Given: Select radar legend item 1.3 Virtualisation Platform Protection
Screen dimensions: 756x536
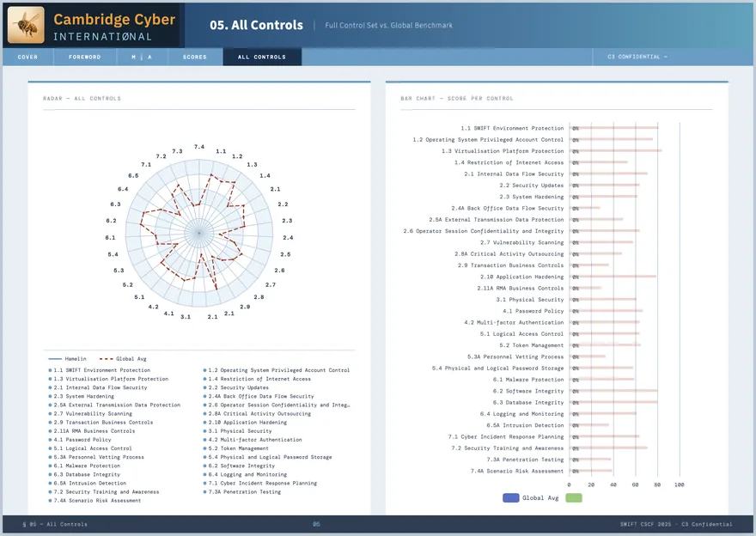Looking at the screenshot, I should click(108, 379).
